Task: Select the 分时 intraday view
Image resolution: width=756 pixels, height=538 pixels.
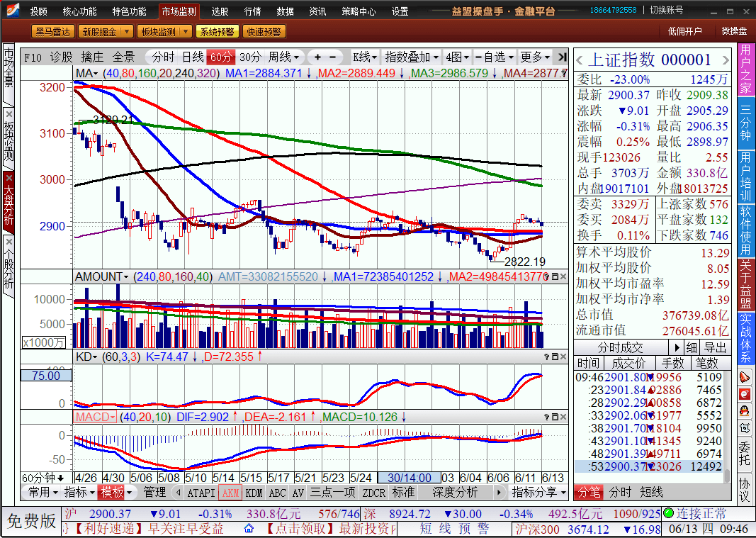Action: point(163,57)
